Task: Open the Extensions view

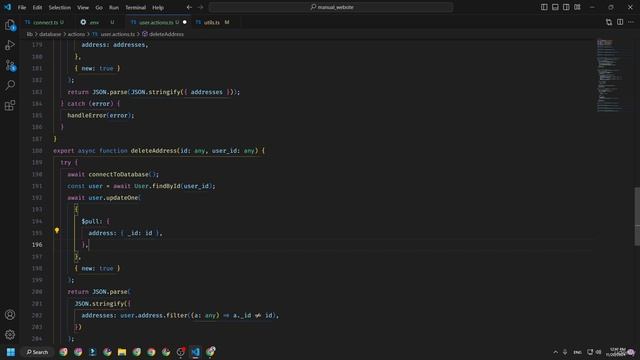Action: coord(10,105)
